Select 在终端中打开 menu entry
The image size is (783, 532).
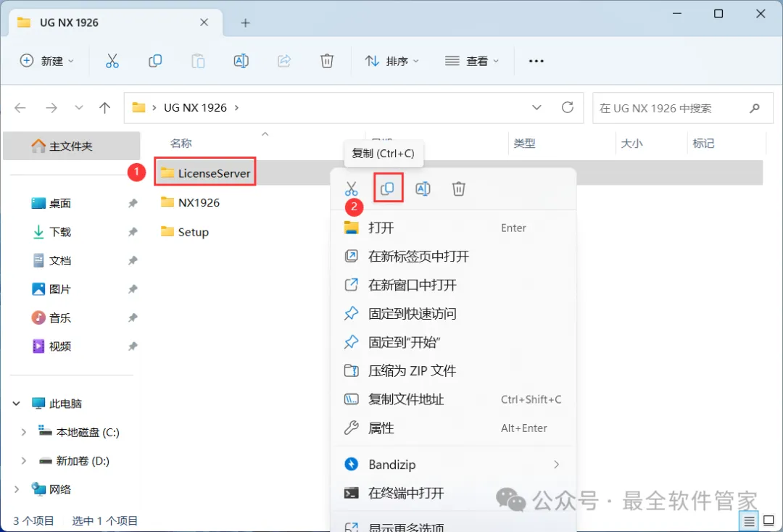(453, 493)
